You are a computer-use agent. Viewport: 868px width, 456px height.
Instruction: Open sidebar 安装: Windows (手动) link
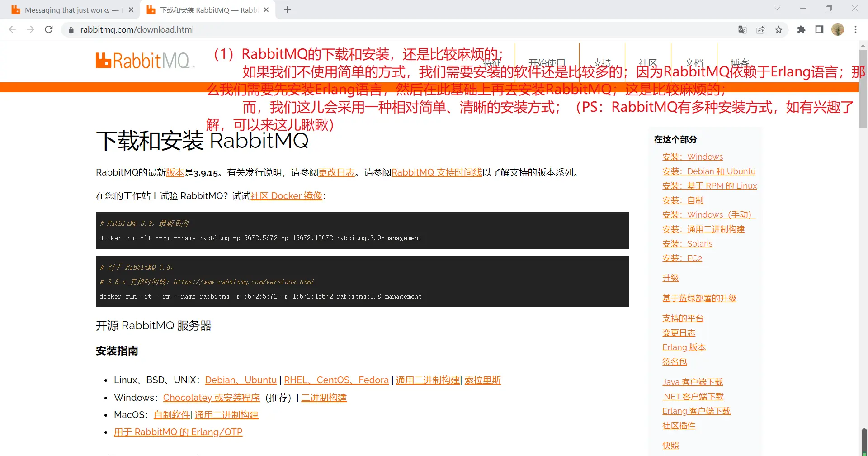[x=709, y=215]
